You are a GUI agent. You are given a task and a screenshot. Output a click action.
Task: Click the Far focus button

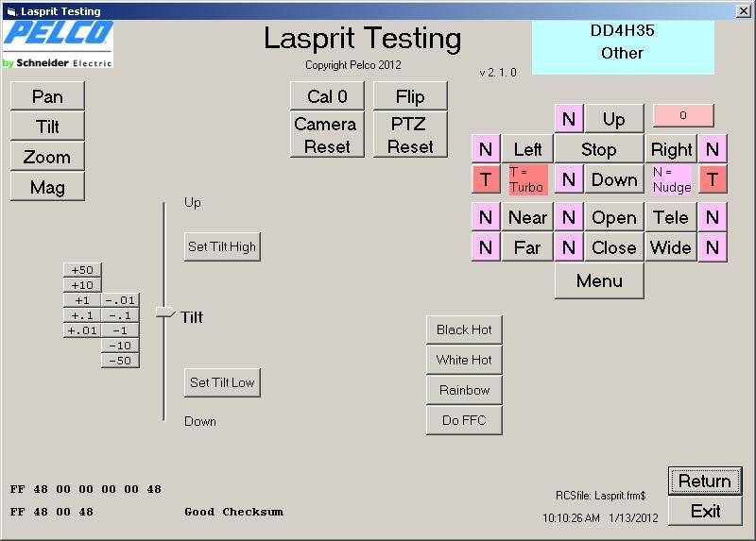pyautogui.click(x=527, y=247)
